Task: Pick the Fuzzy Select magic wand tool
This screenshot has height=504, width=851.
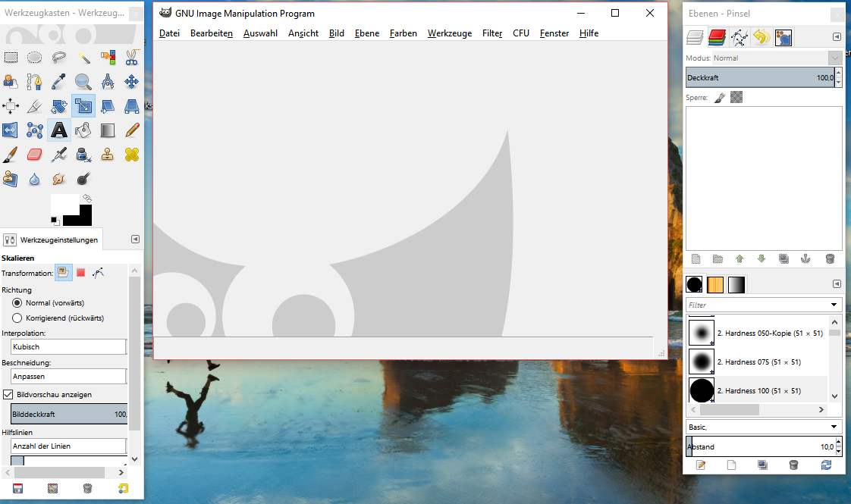Action: point(83,58)
